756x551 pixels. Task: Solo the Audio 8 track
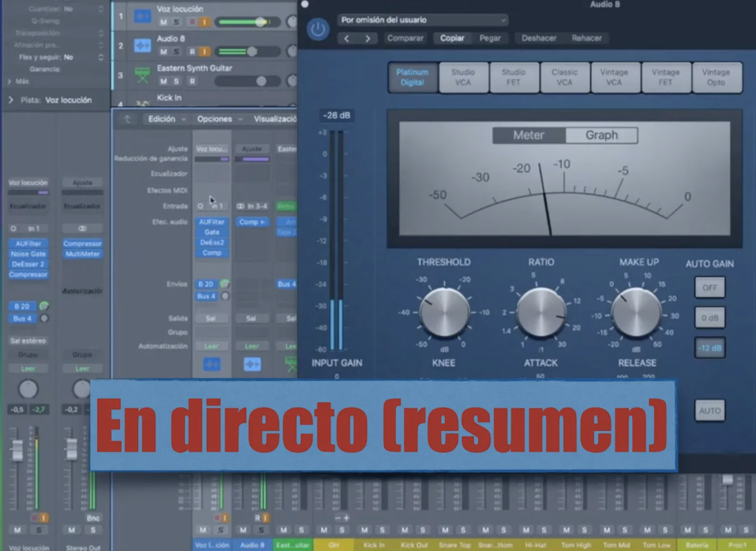(177, 52)
